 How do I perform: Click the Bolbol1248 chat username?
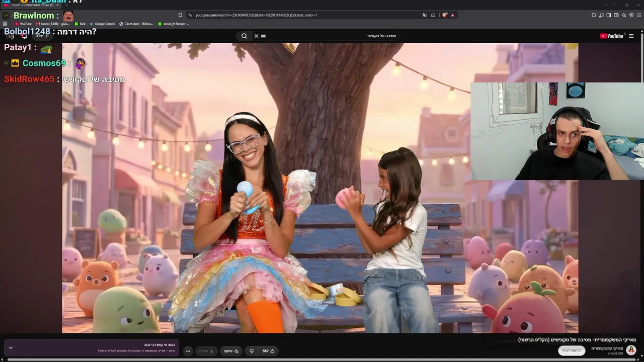point(27,32)
